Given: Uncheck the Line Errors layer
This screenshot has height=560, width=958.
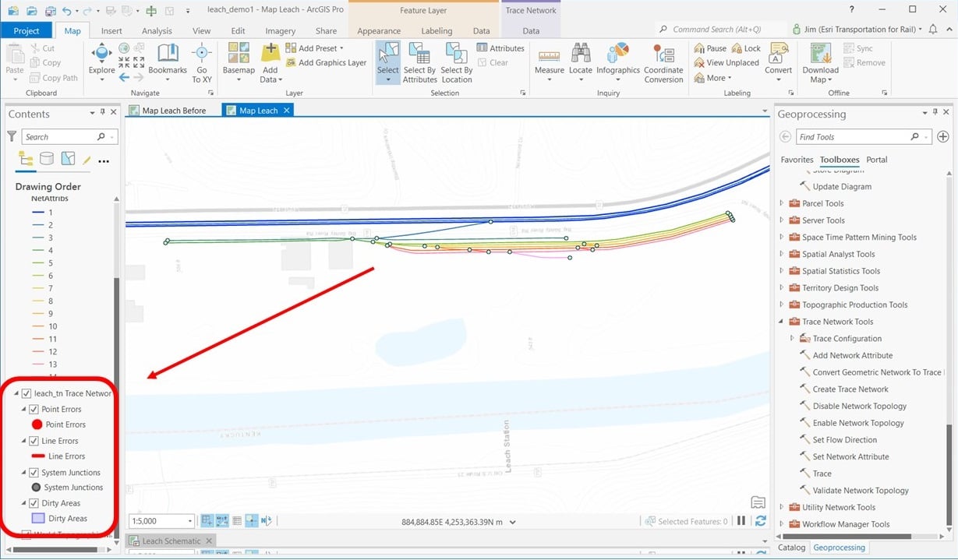Looking at the screenshot, I should point(34,441).
